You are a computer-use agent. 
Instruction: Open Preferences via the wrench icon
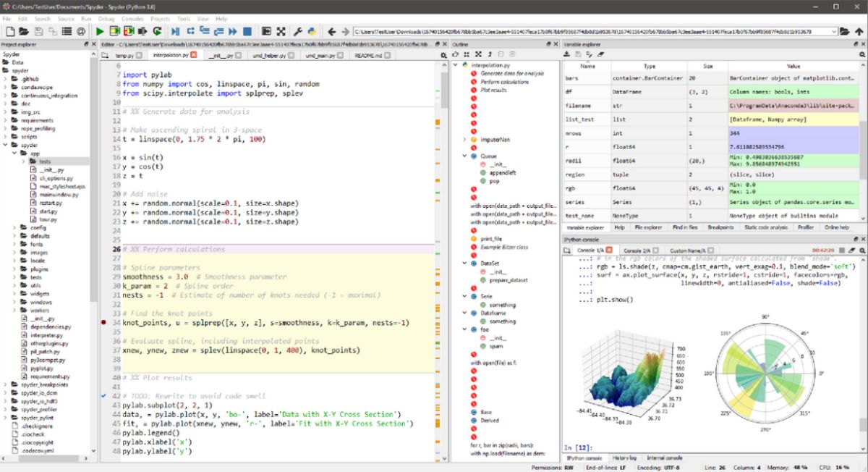297,31
